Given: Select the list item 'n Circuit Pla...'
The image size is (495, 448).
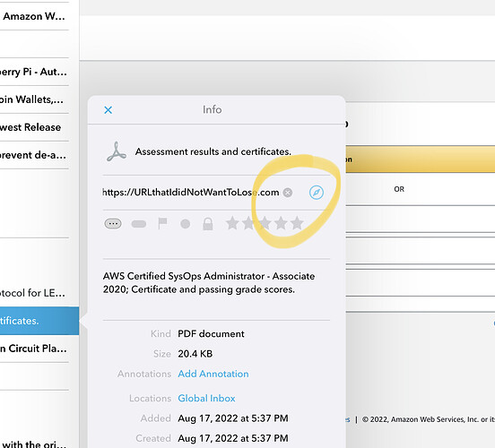Looking at the screenshot, I should (x=34, y=349).
